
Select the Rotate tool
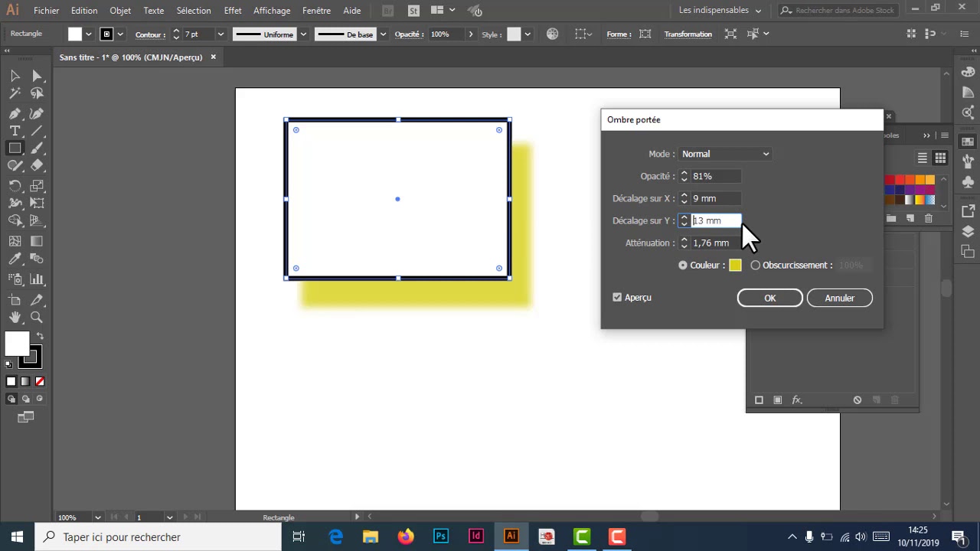15,186
